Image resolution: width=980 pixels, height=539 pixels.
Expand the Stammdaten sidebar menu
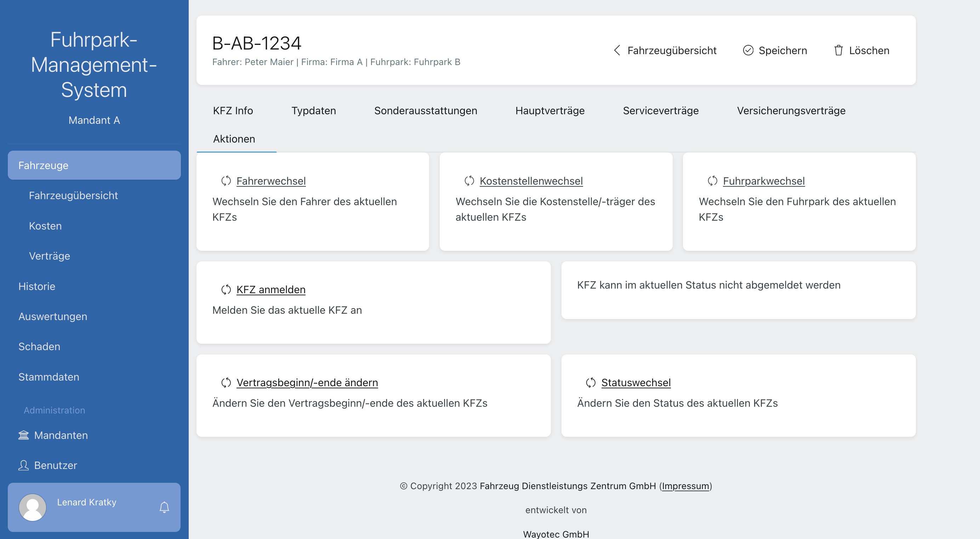click(49, 377)
